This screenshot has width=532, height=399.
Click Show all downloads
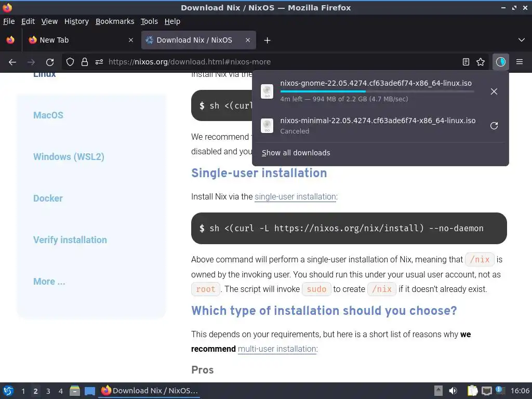point(296,153)
